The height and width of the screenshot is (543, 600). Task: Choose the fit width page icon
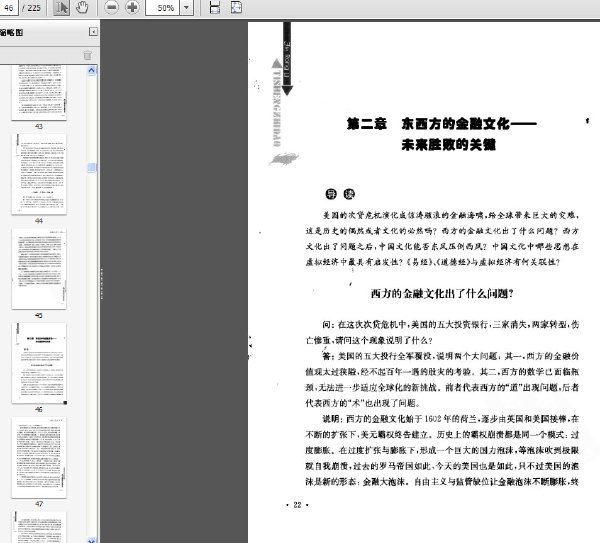[x=215, y=8]
